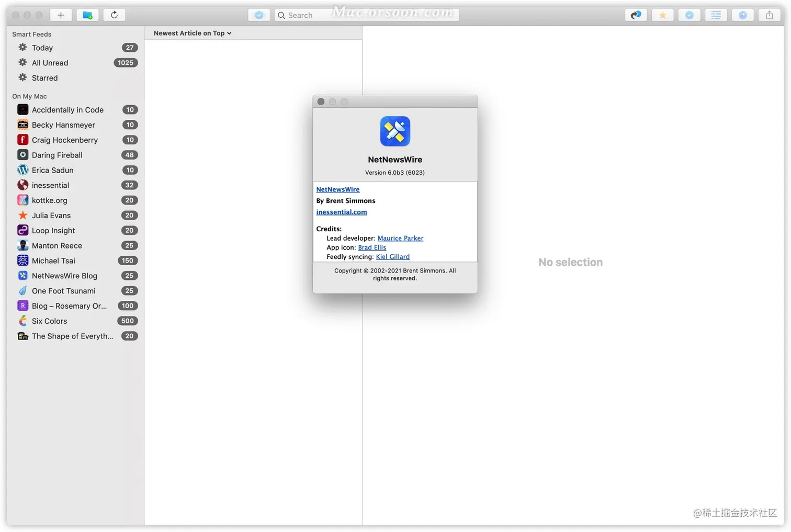Click the blue checkmark icon beside Search
The width and height of the screenshot is (791, 532).
click(x=259, y=15)
